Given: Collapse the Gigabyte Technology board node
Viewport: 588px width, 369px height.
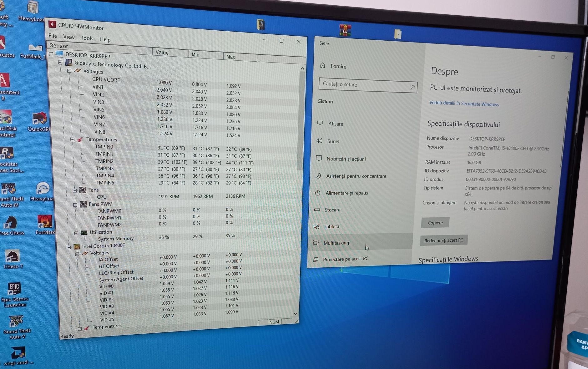Looking at the screenshot, I should pos(60,62).
